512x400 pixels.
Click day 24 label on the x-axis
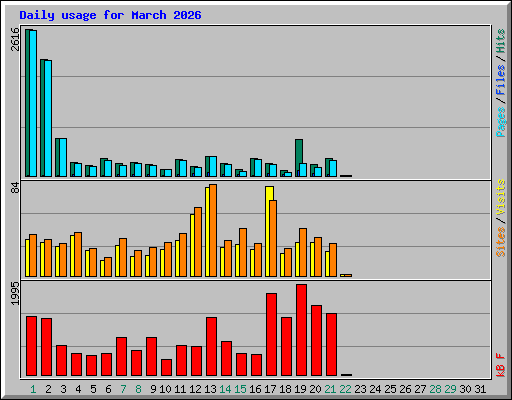[375, 389]
